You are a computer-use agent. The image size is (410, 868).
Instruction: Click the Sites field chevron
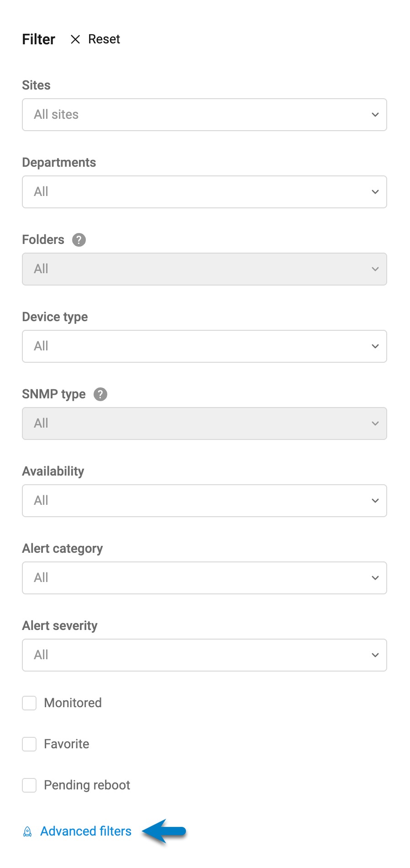click(374, 115)
